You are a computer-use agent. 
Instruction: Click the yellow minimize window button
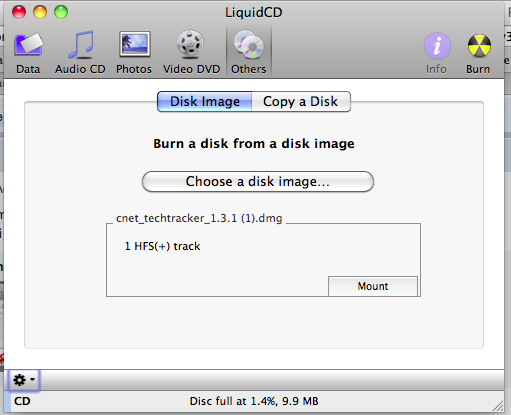pos(40,12)
